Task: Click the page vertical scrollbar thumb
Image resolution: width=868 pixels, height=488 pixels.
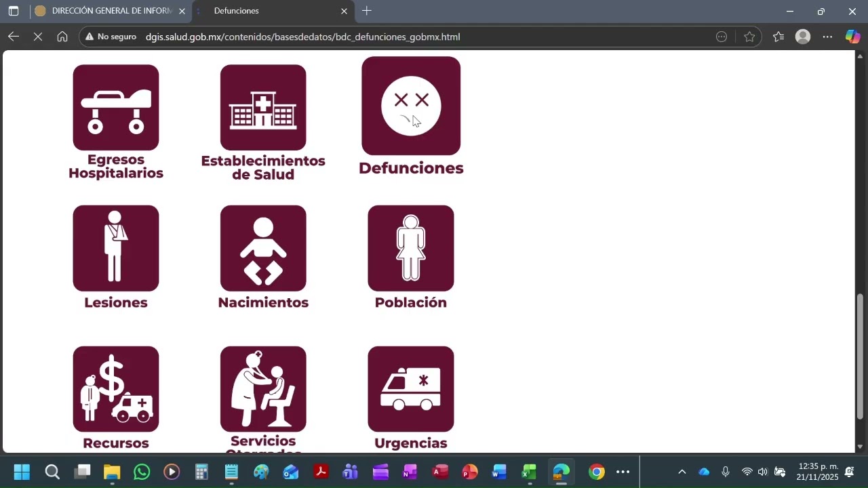Action: tap(861, 357)
